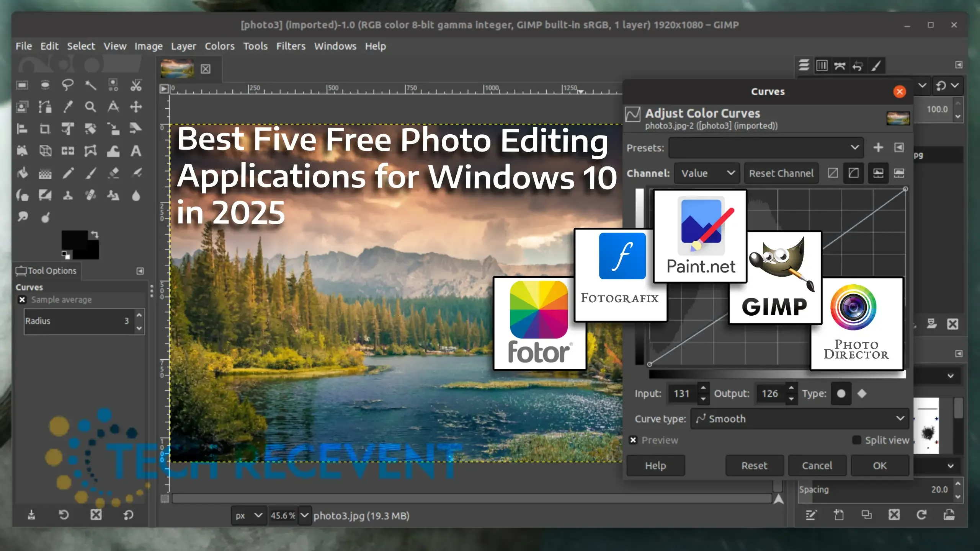Select the Bucket Fill tool

22,173
